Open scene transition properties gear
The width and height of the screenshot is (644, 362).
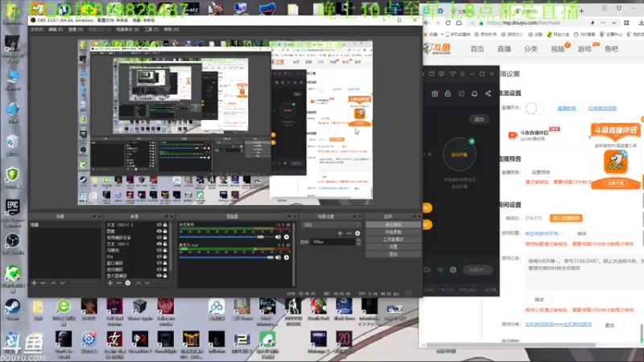[x=357, y=233]
